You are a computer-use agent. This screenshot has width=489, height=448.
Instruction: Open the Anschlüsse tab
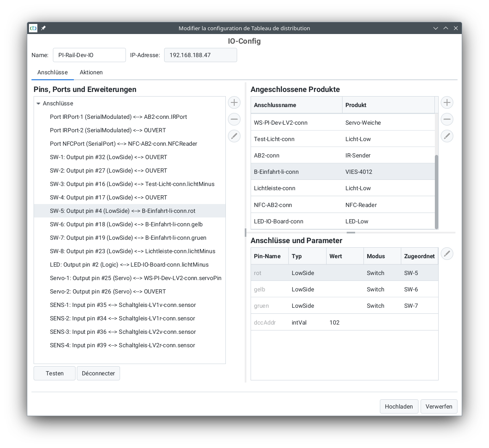[x=52, y=72]
